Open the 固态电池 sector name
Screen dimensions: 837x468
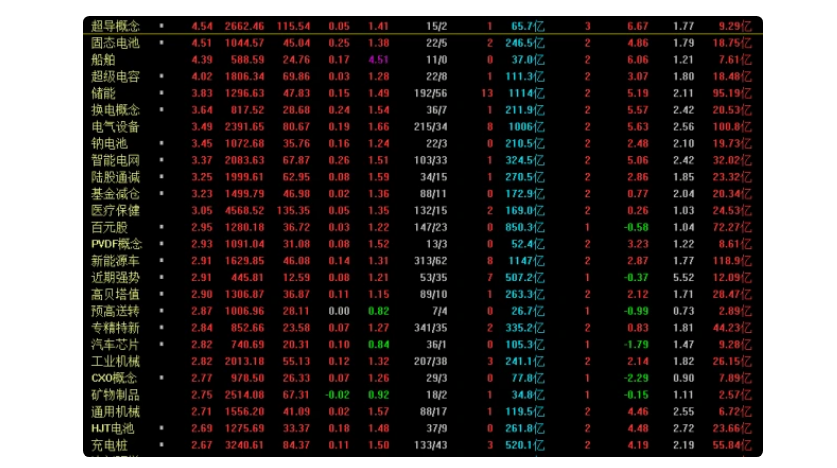(x=115, y=43)
